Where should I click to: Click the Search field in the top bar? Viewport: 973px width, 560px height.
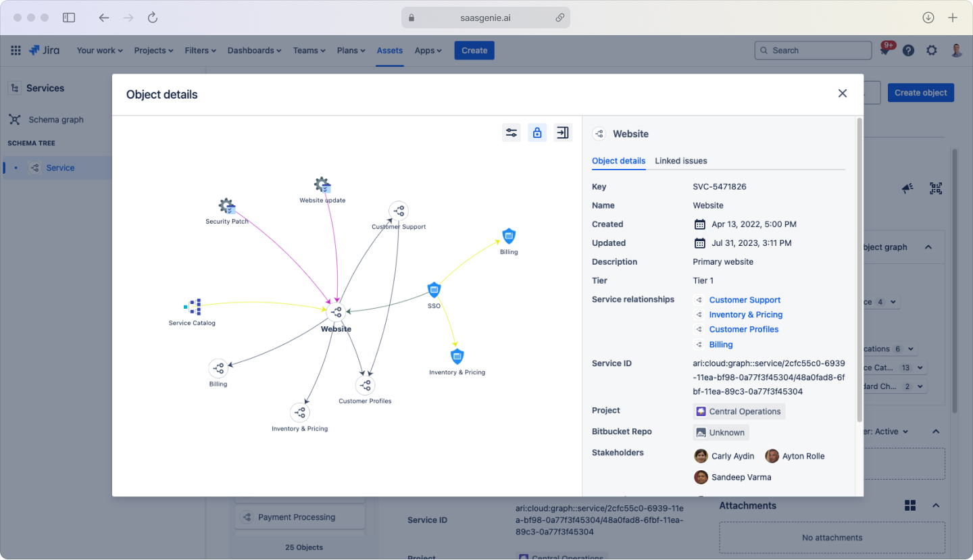812,50
